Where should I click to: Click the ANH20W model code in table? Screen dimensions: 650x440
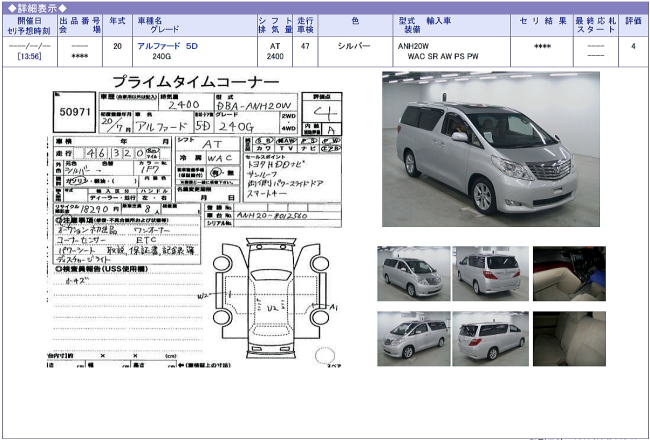pos(413,46)
